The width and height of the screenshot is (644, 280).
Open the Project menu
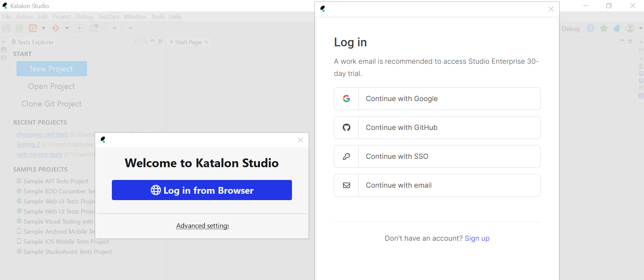pos(61,17)
